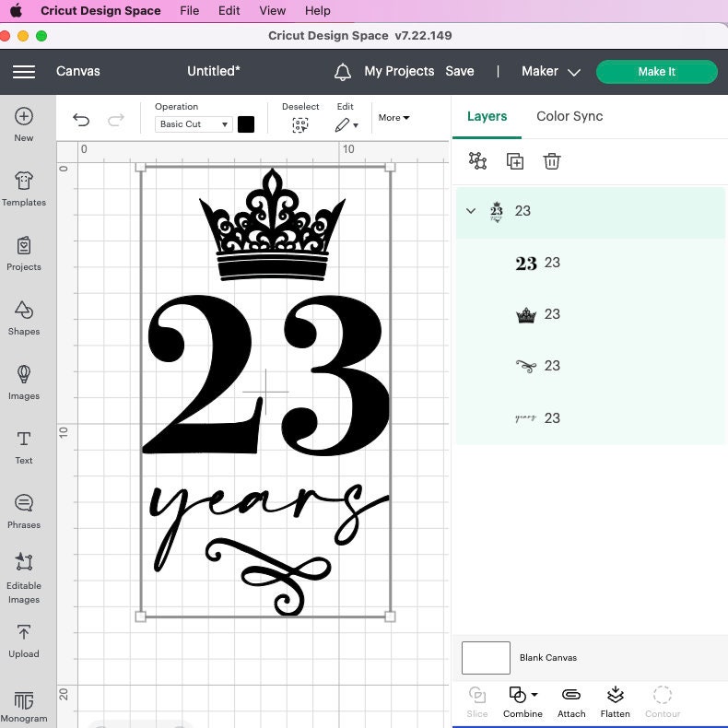Image resolution: width=728 pixels, height=728 pixels.
Task: Open the Combine dropdown
Action: (x=523, y=702)
